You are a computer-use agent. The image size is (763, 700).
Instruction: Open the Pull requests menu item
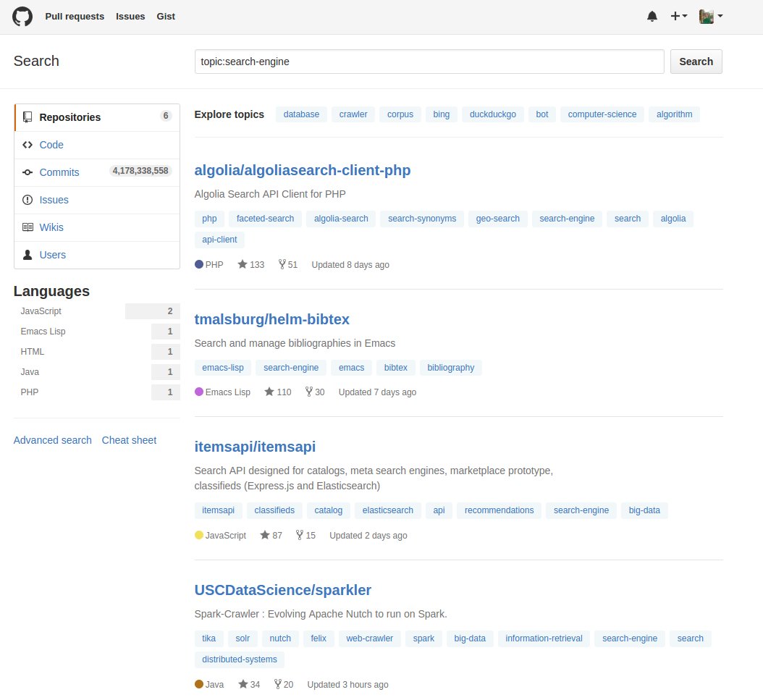(75, 16)
